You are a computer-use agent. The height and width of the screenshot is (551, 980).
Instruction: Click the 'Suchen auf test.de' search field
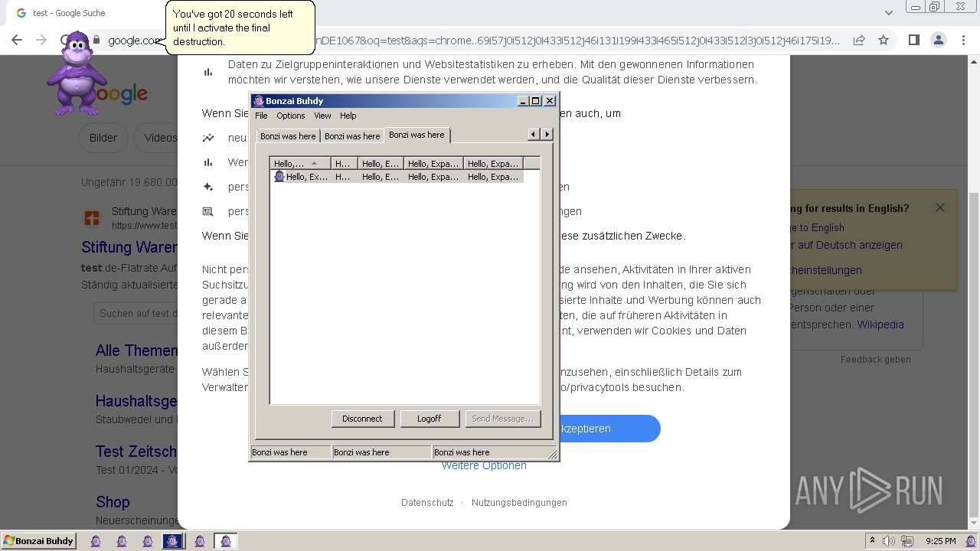136,313
